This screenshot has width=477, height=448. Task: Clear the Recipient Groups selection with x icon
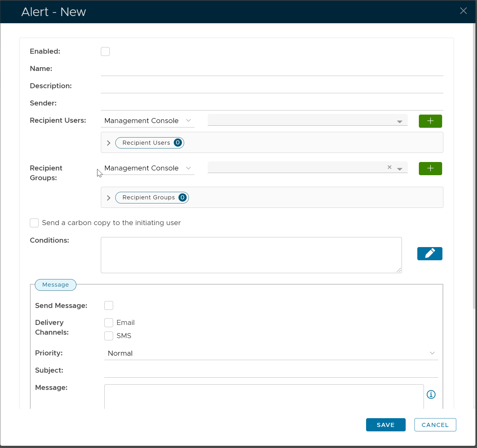[x=389, y=167]
